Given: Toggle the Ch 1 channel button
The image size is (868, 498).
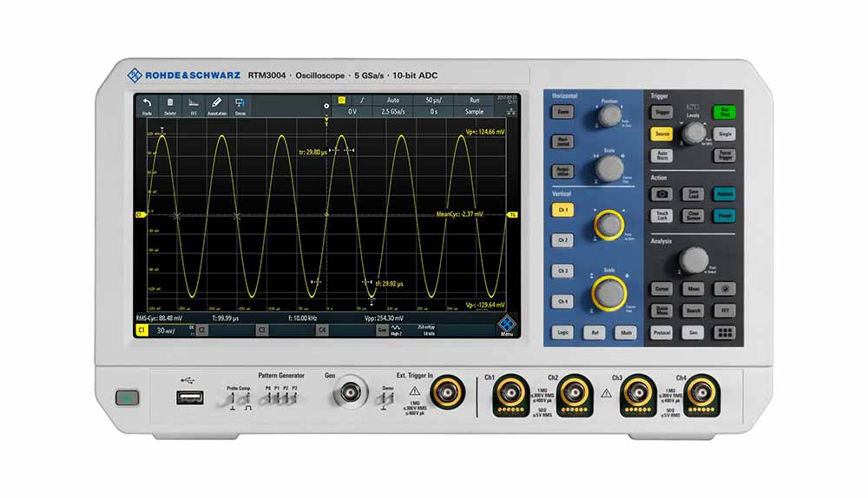Looking at the screenshot, I should [563, 210].
